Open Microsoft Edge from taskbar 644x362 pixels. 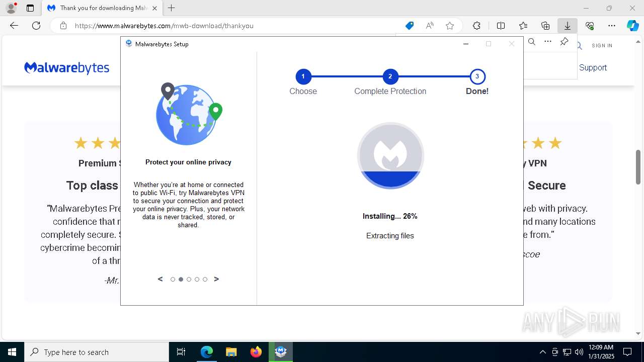click(207, 352)
